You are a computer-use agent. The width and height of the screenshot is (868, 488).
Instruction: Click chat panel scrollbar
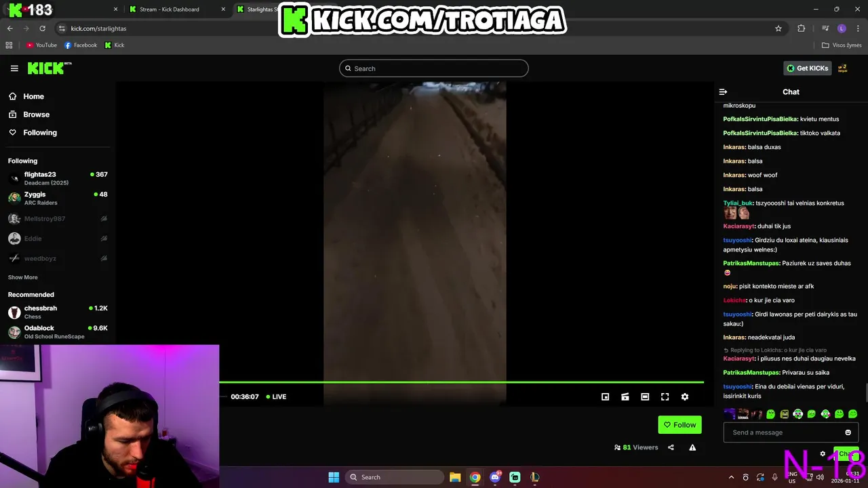tap(865, 392)
